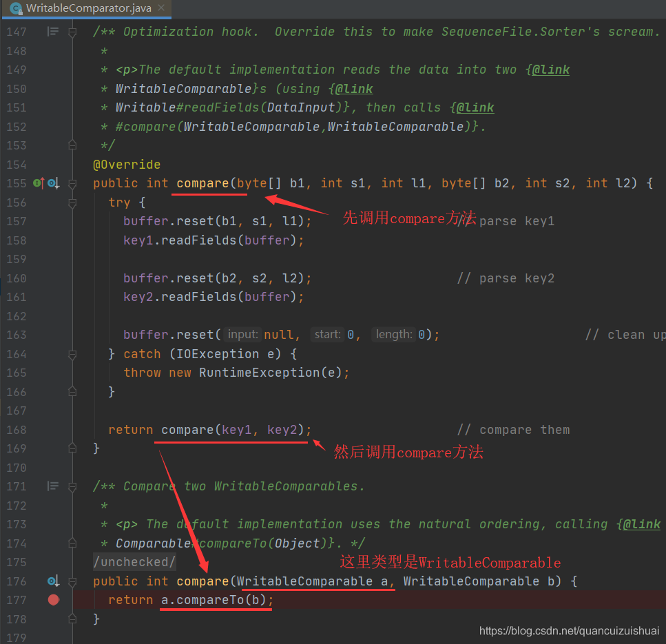
Task: Click 'null' argument on line 163
Action: click(x=279, y=335)
